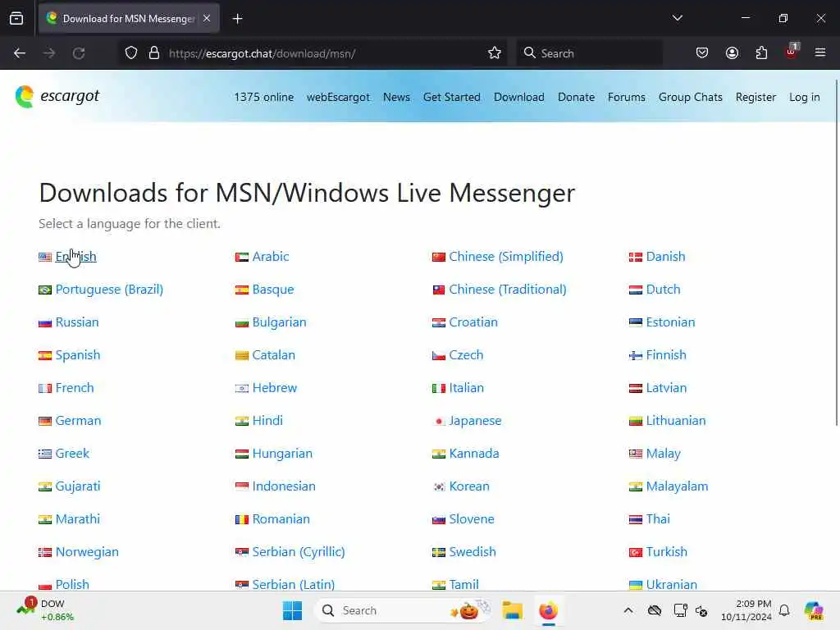The width and height of the screenshot is (840, 630).
Task: Open File Explorer from the taskbar
Action: point(512,610)
